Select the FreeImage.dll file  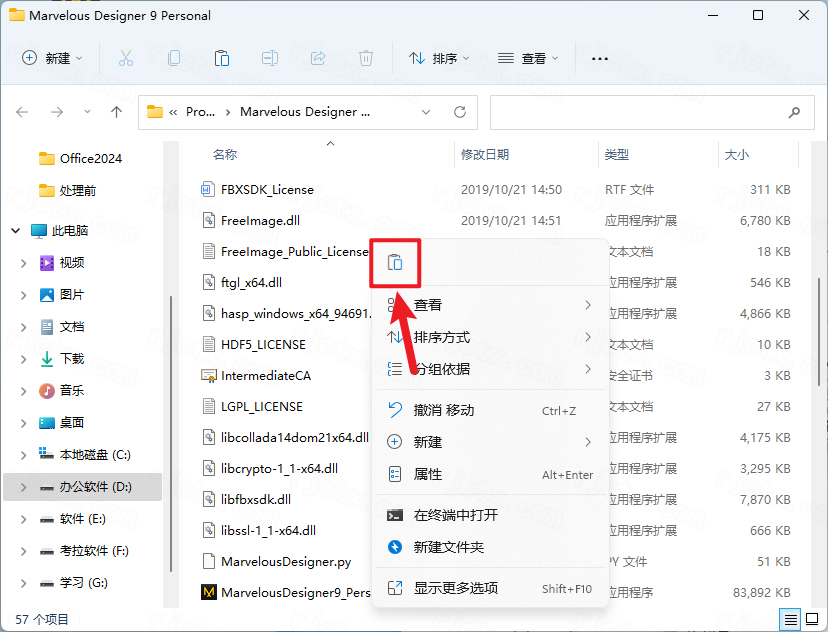pyautogui.click(x=251, y=221)
